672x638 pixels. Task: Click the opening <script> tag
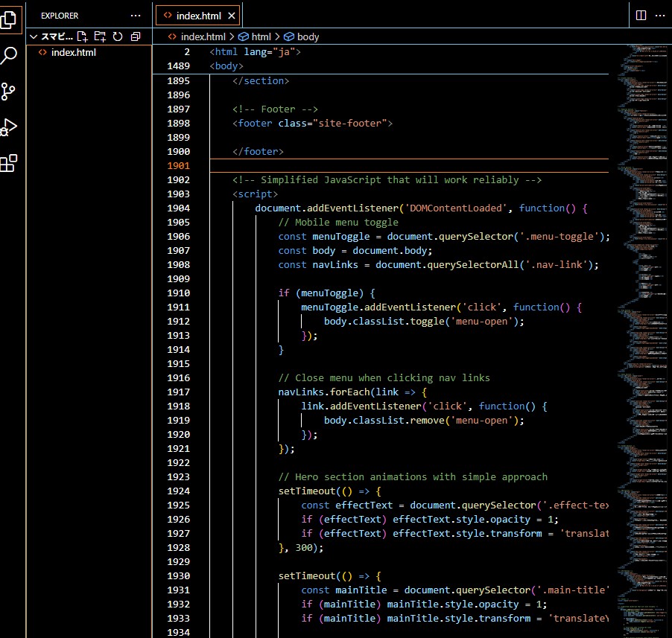click(x=255, y=194)
